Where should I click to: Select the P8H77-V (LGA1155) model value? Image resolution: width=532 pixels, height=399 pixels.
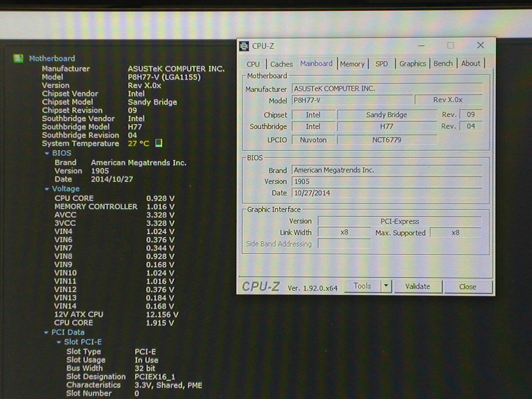164,77
